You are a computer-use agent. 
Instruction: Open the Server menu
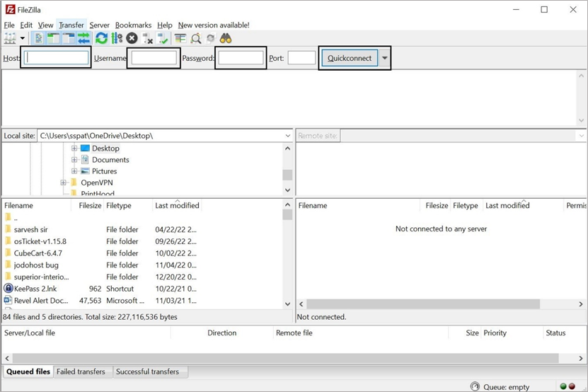pos(99,25)
